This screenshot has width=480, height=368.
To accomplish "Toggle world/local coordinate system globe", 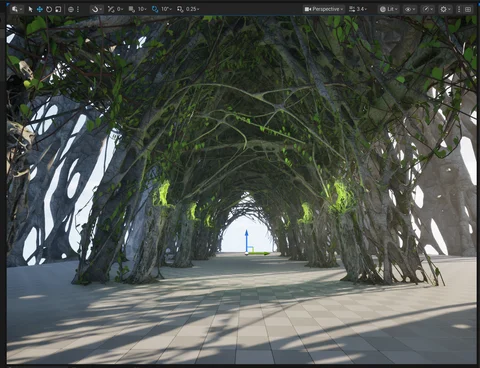I will pyautogui.click(x=71, y=9).
